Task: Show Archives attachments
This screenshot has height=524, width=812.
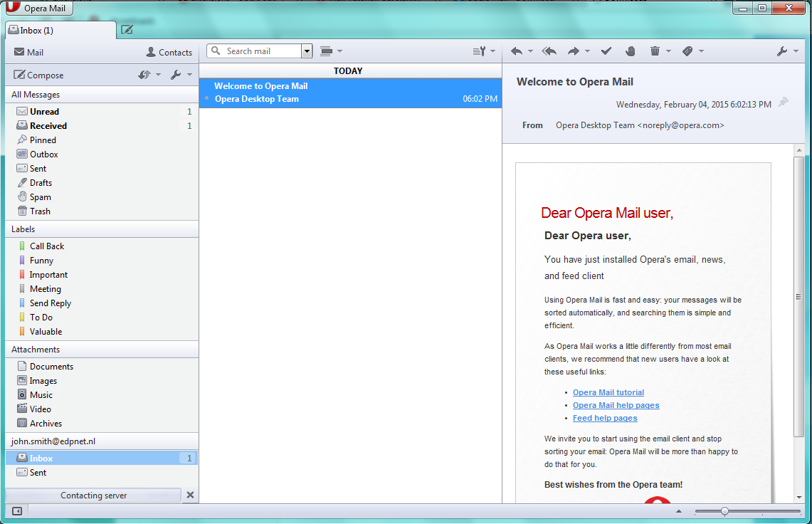Action: pos(102,424)
